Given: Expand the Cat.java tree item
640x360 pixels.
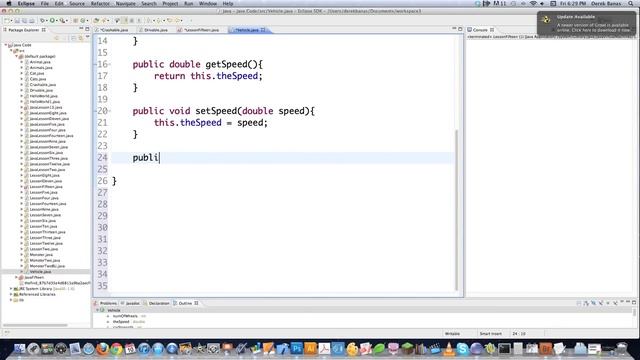Looking at the screenshot, I should tap(22, 73).
